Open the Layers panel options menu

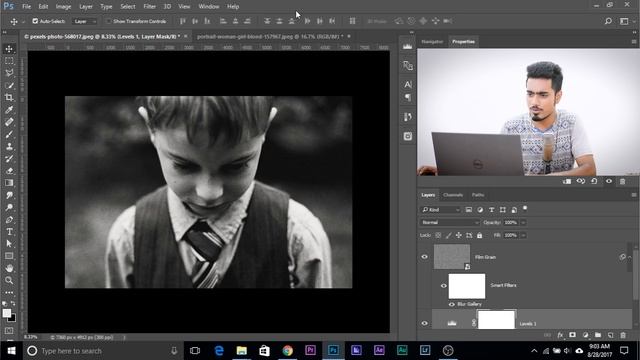[634, 195]
